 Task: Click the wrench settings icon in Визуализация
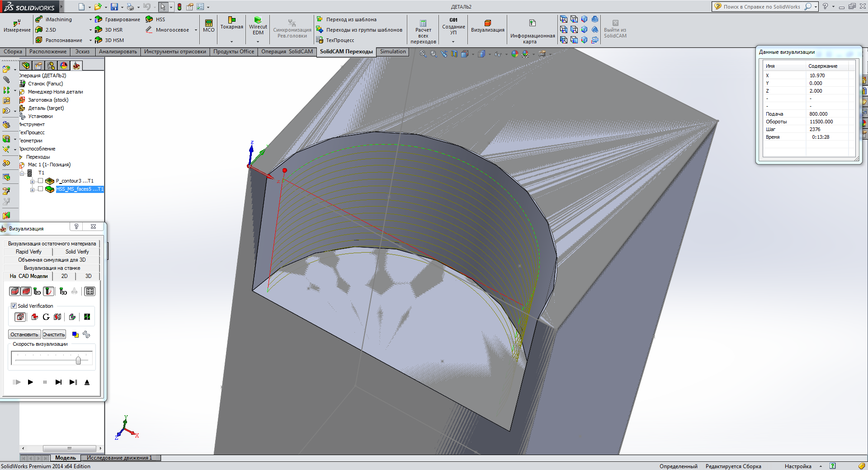[86, 334]
